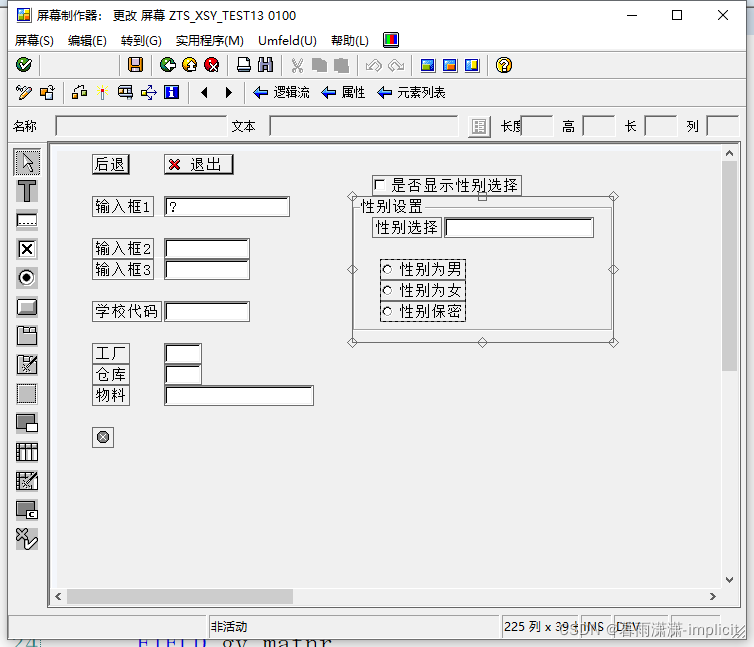Click the 后退 pushbutton on the canvas
This screenshot has width=754, height=647.
tap(111, 165)
